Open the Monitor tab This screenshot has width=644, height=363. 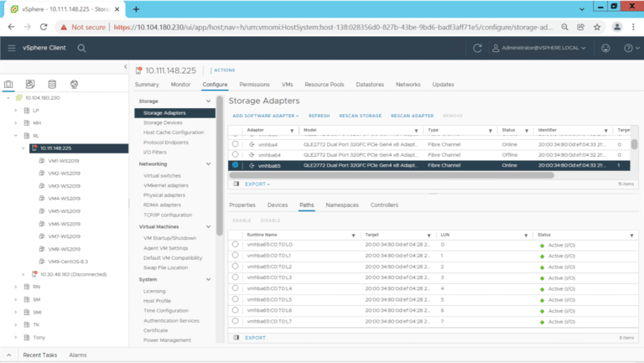coord(180,85)
